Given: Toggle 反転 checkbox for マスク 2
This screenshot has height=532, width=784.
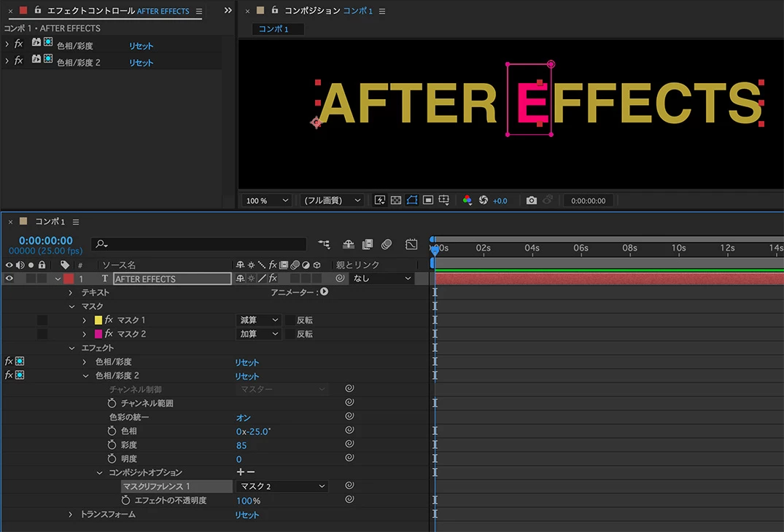Looking at the screenshot, I should coord(290,335).
